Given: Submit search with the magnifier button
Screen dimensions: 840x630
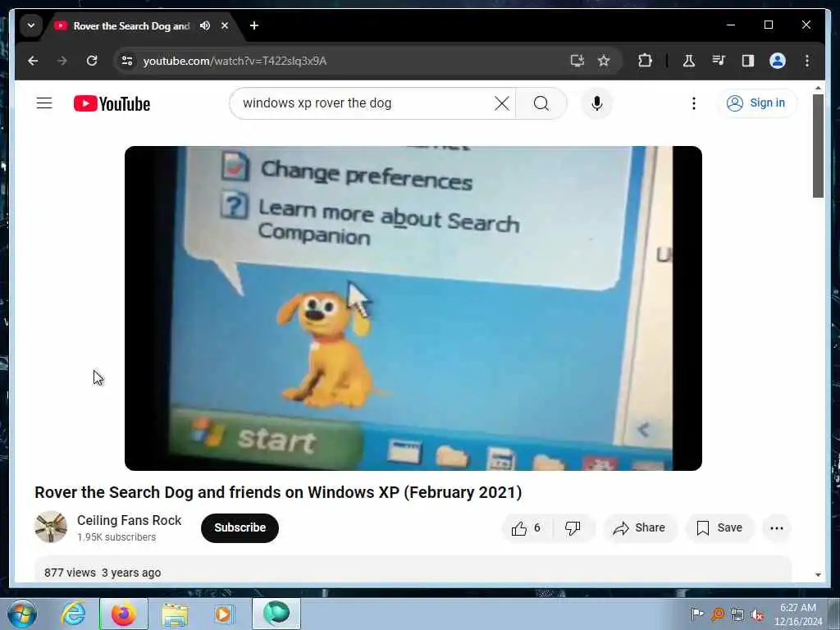Looking at the screenshot, I should 541,103.
